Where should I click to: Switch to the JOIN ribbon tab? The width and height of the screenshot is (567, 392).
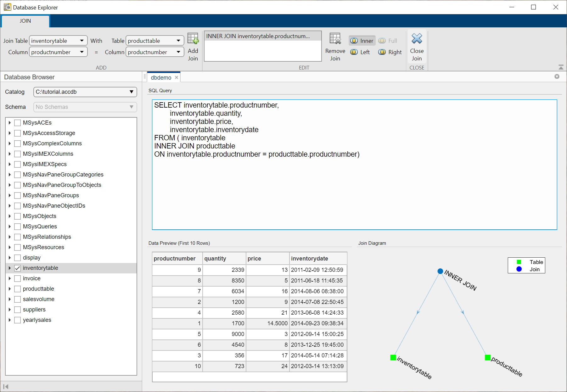point(25,21)
